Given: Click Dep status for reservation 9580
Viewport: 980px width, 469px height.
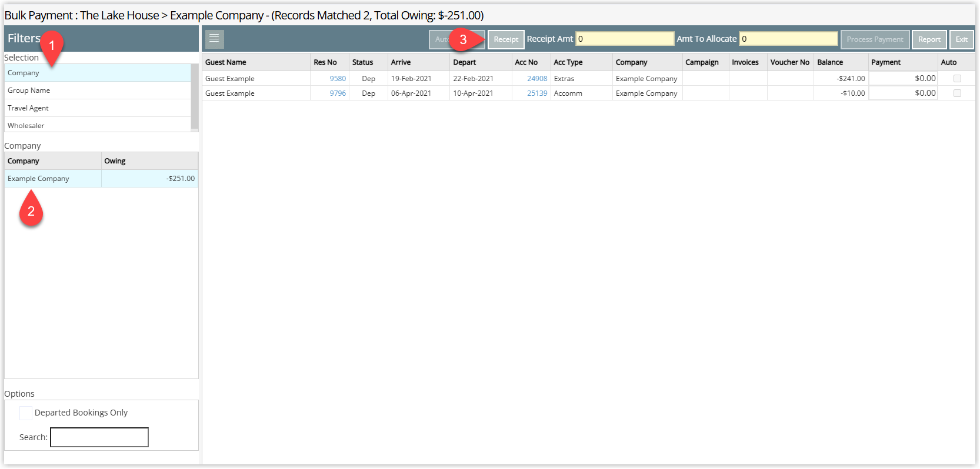Looking at the screenshot, I should click(368, 79).
